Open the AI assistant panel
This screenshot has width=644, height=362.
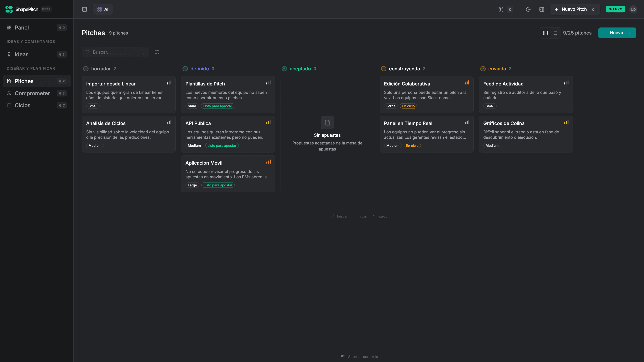coord(102,9)
